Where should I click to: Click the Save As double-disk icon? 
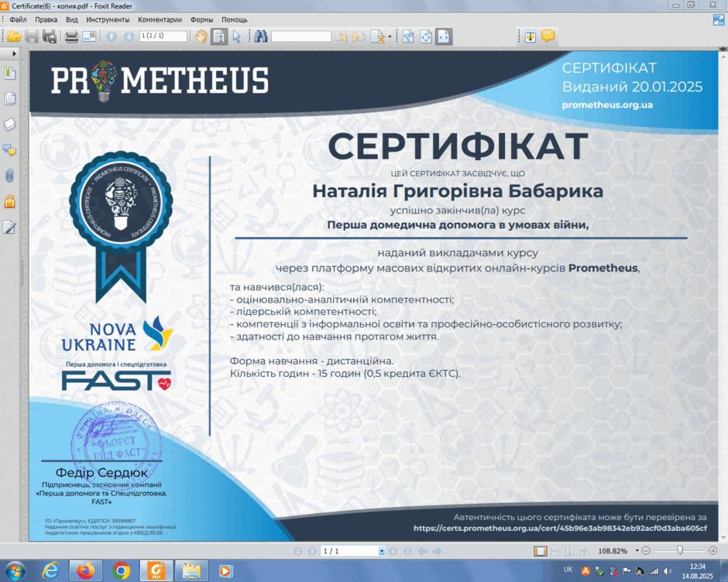click(x=50, y=36)
